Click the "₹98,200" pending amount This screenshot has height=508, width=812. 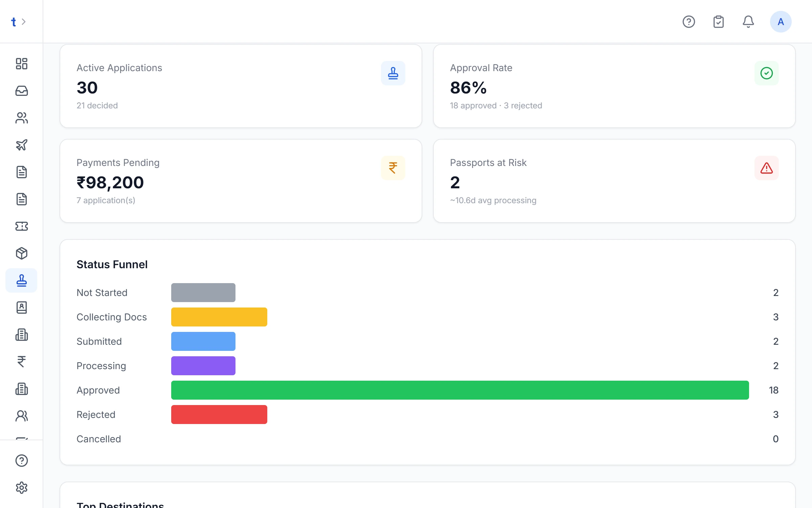110,183
